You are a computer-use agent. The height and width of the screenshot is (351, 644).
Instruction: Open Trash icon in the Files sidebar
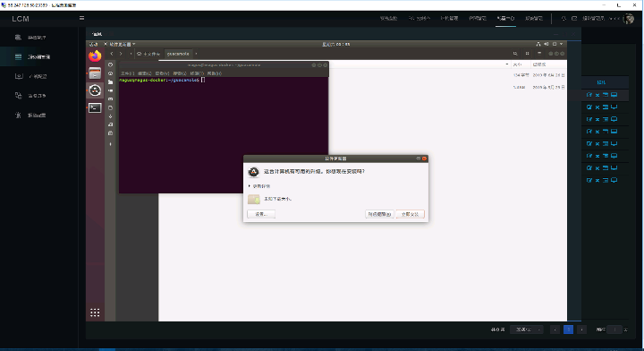tap(111, 133)
